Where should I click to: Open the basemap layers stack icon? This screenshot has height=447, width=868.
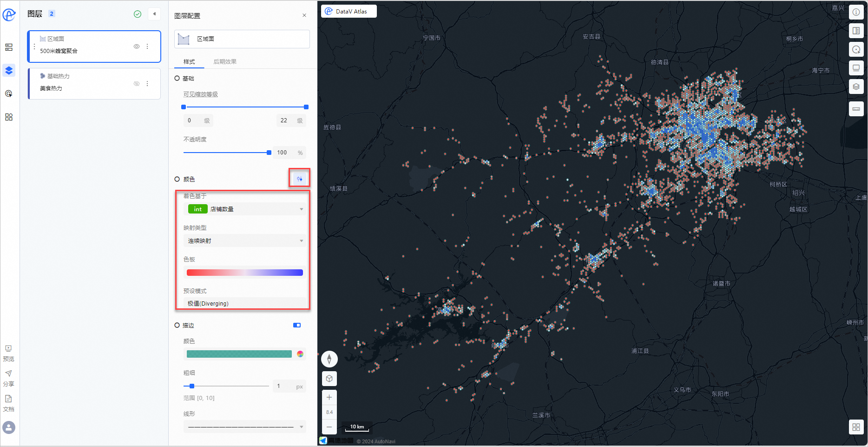856,87
